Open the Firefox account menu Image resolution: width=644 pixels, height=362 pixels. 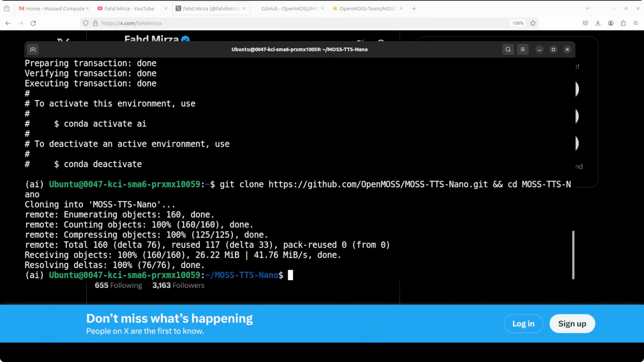(611, 23)
